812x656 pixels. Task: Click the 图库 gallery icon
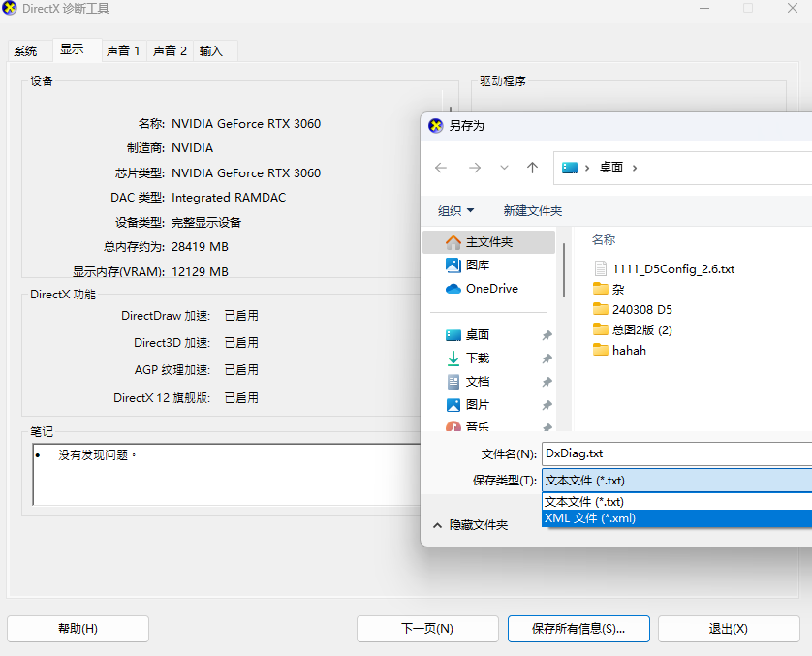(453, 266)
